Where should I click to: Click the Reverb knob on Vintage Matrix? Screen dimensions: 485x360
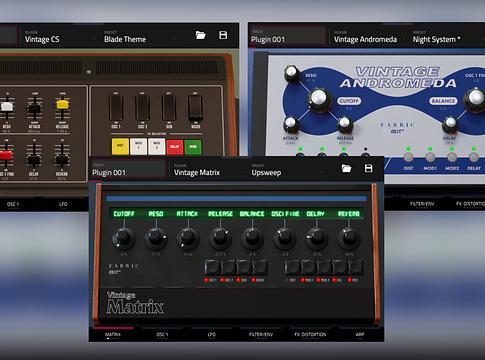click(x=349, y=237)
